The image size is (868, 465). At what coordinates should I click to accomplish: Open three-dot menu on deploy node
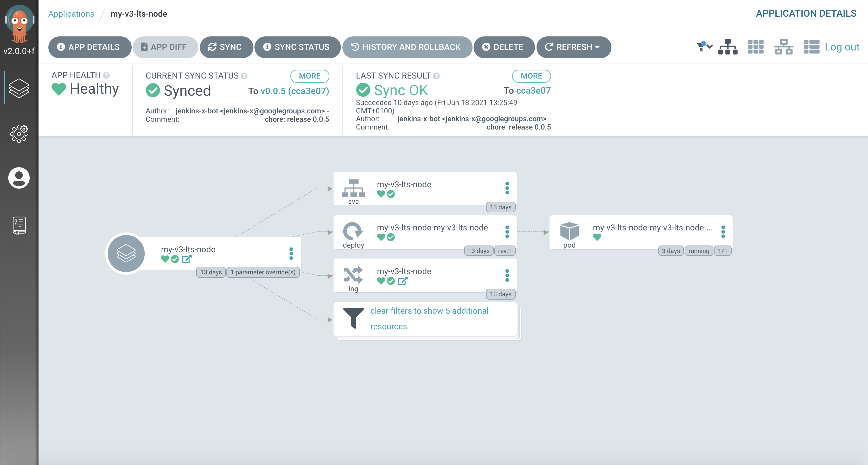coord(507,232)
